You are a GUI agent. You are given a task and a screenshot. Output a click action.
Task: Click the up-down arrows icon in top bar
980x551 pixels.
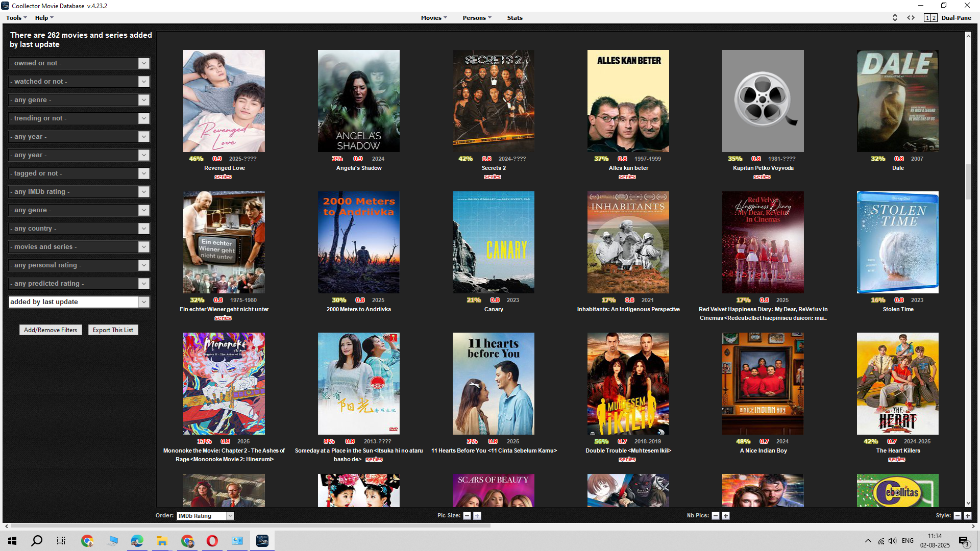coord(895,18)
